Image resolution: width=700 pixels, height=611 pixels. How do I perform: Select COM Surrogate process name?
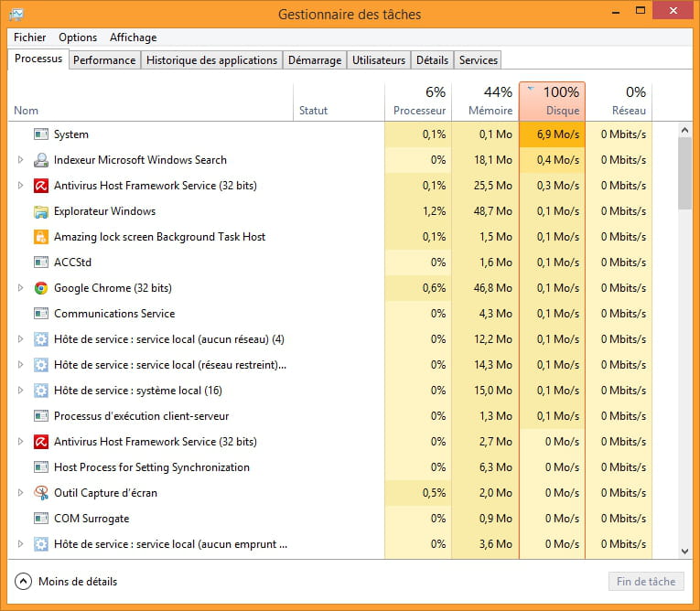click(x=92, y=519)
